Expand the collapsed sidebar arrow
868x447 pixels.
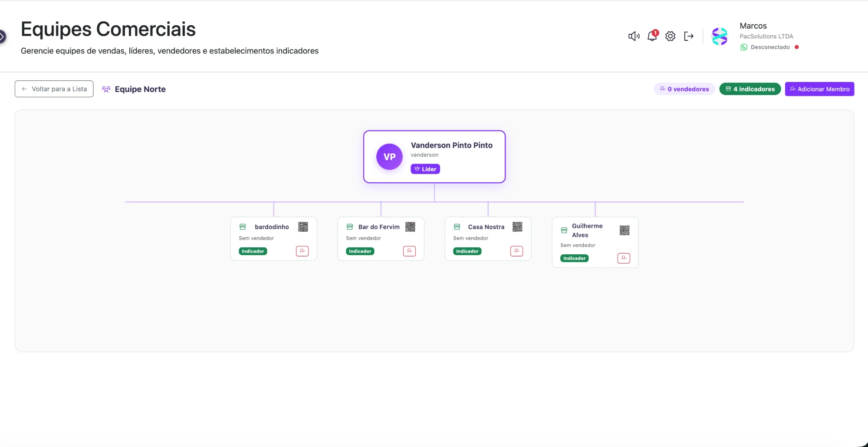pos(2,36)
